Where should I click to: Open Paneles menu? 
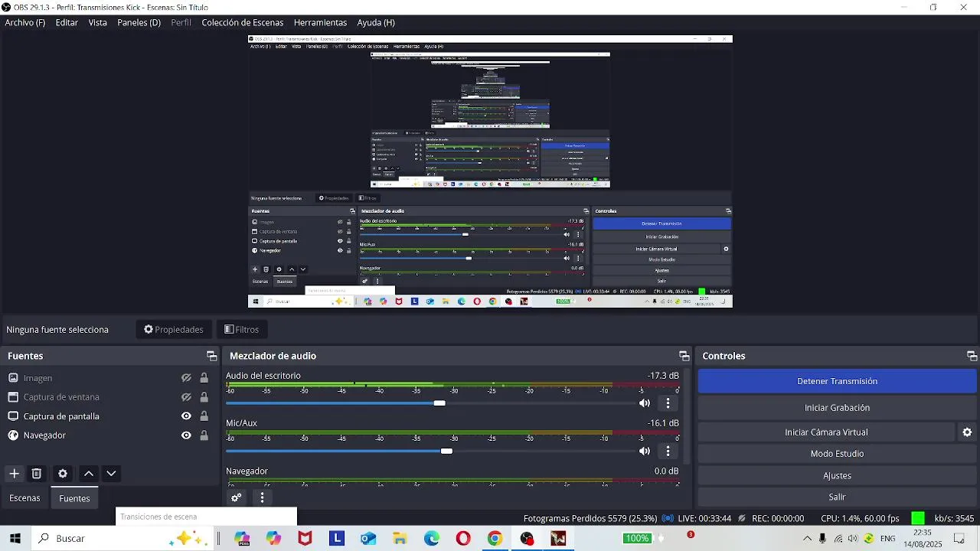139,23
